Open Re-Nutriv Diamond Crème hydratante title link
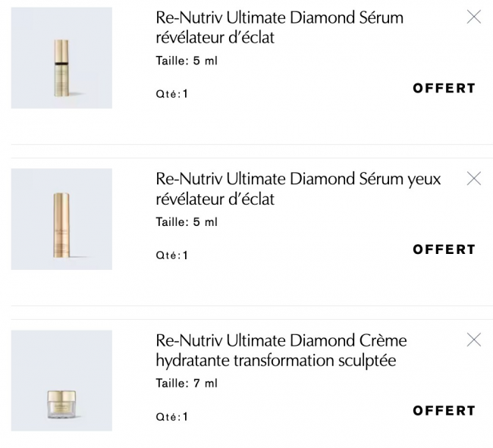The width and height of the screenshot is (493, 448). pyautogui.click(x=281, y=350)
